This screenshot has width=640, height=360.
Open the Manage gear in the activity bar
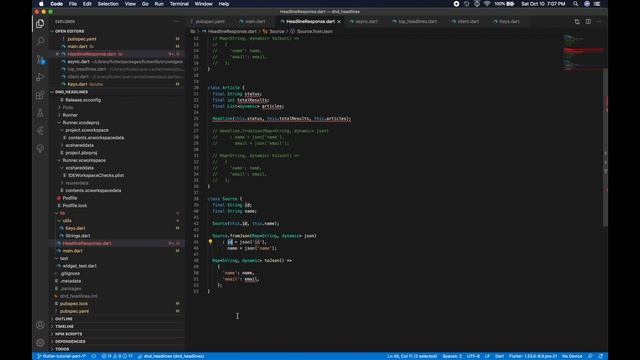(x=40, y=343)
